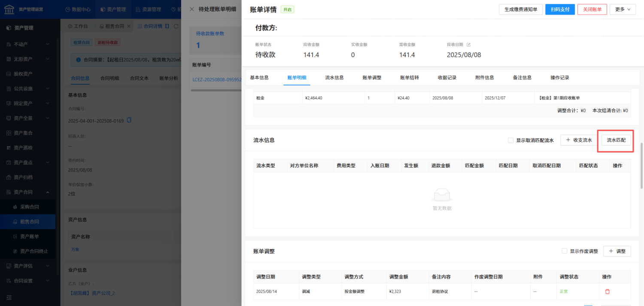Close the 待处理账单明细 drawer
The image size is (644, 306).
coord(191,9)
